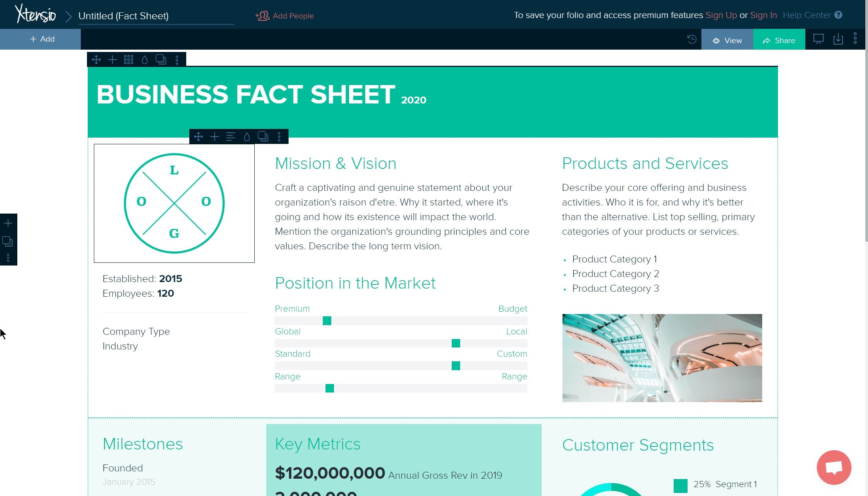
Task: Select the add element icon
Action: [x=8, y=223]
